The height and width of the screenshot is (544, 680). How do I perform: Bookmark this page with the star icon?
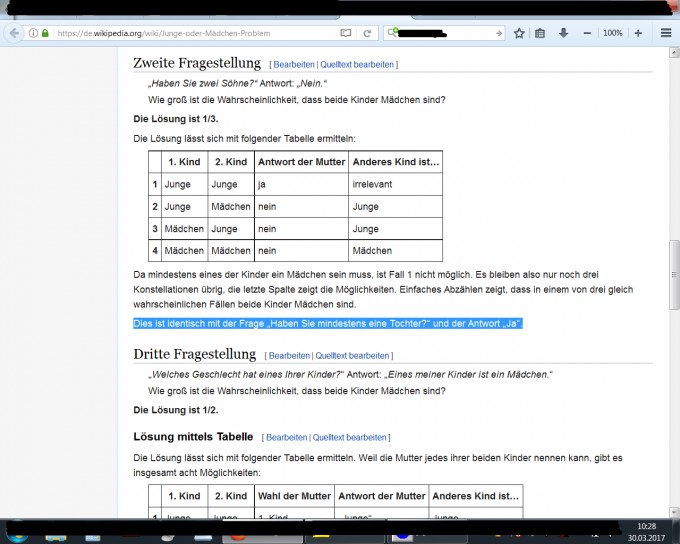pyautogui.click(x=519, y=33)
